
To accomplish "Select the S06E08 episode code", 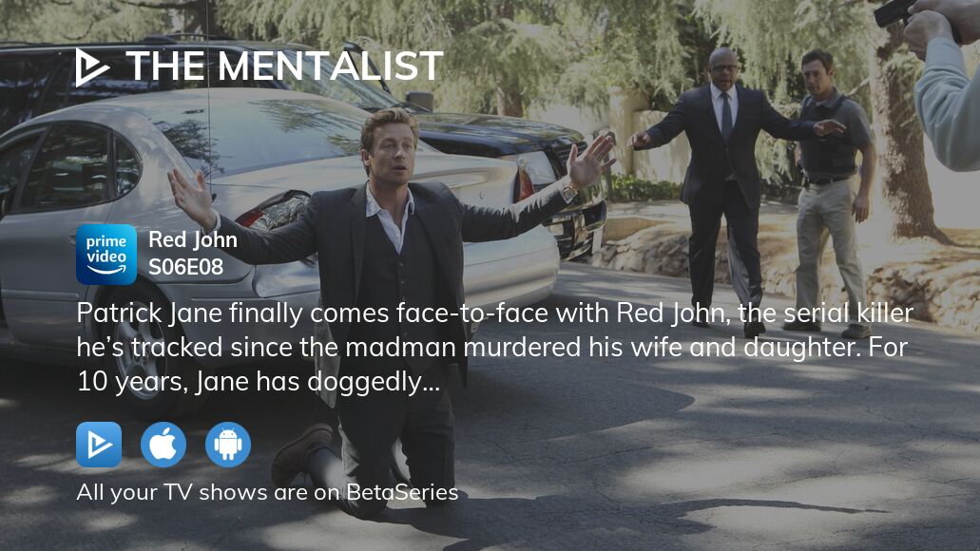I will point(185,267).
